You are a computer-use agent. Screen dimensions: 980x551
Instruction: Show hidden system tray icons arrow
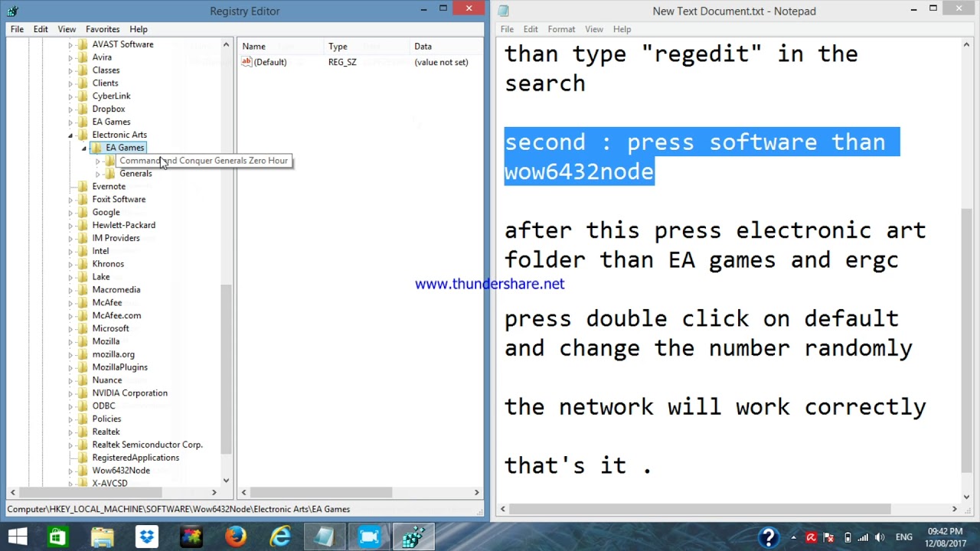tap(793, 538)
